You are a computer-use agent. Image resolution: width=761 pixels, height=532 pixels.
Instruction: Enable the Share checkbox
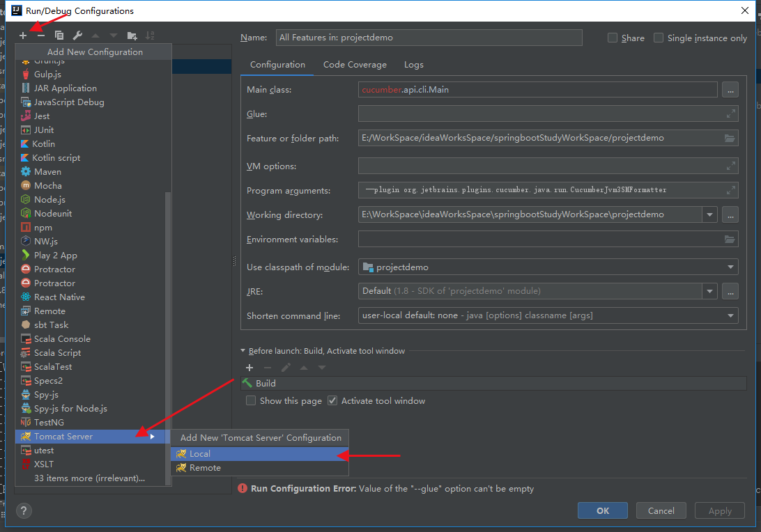point(613,38)
